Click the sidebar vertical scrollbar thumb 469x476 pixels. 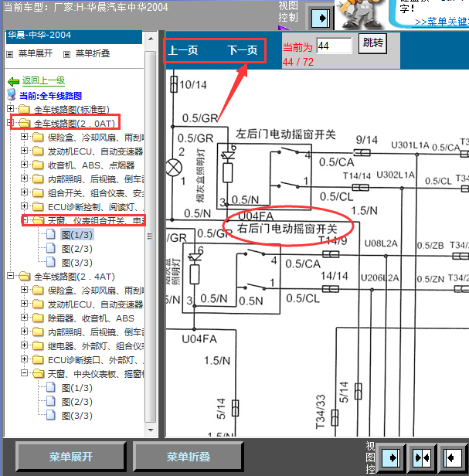[x=151, y=236]
